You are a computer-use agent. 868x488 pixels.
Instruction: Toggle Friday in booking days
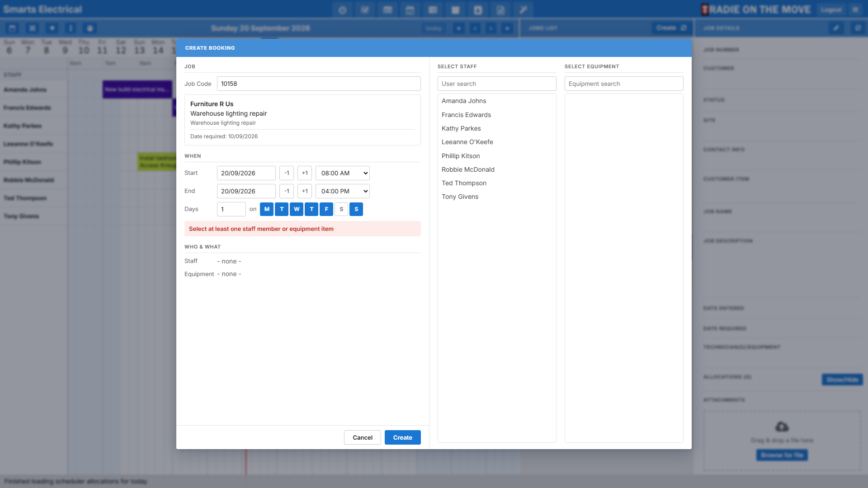326,209
